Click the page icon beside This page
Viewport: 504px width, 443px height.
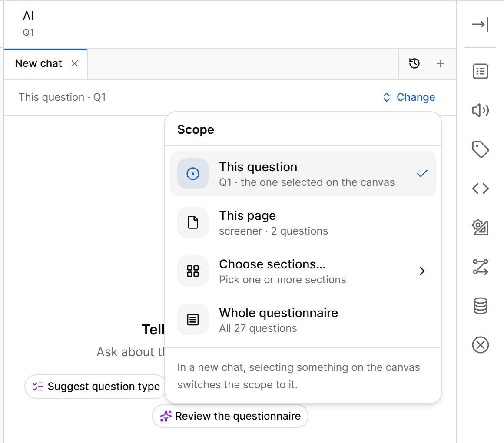tap(193, 222)
